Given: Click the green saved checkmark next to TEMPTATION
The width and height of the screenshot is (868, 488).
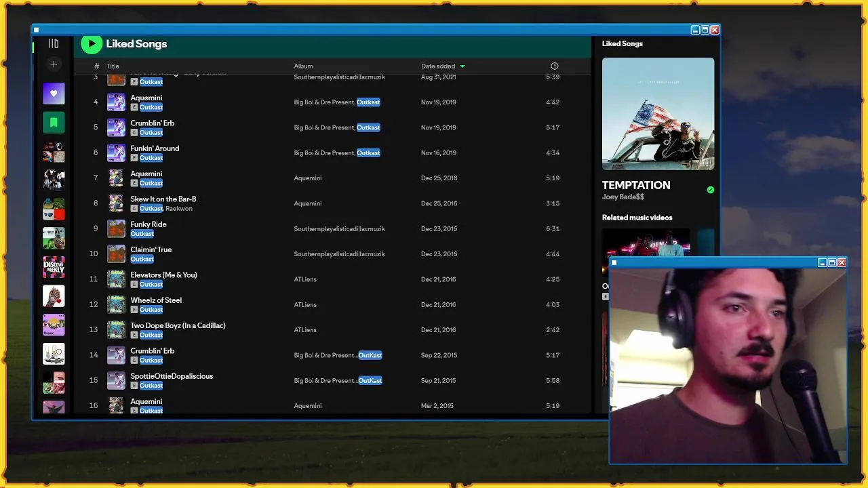Looking at the screenshot, I should [710, 190].
